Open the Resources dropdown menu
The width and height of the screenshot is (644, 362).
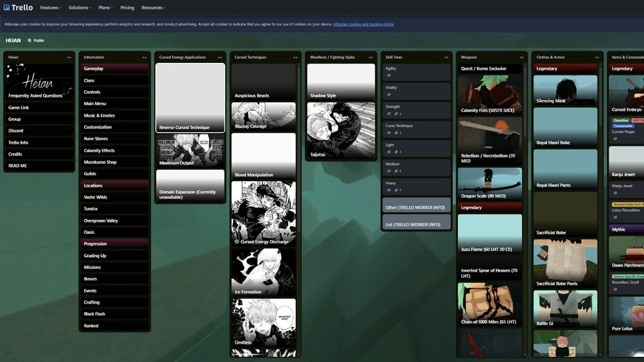pos(153,8)
